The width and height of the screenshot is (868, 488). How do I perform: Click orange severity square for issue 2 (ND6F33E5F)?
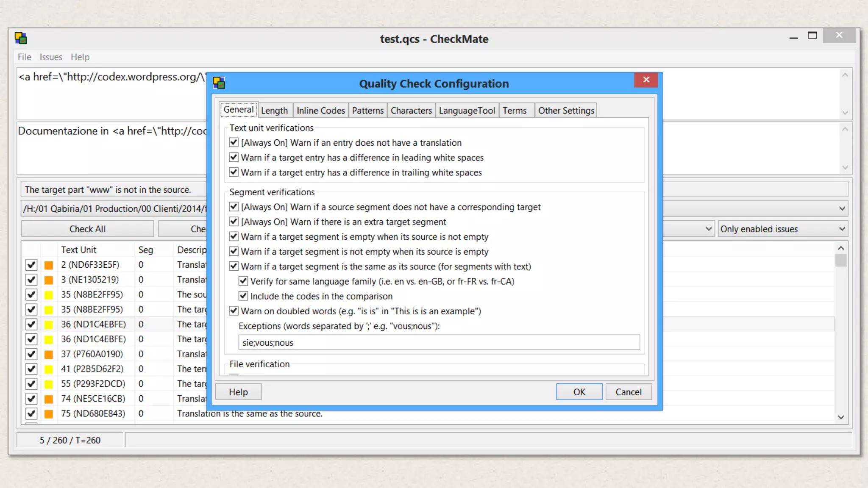pyautogui.click(x=49, y=265)
